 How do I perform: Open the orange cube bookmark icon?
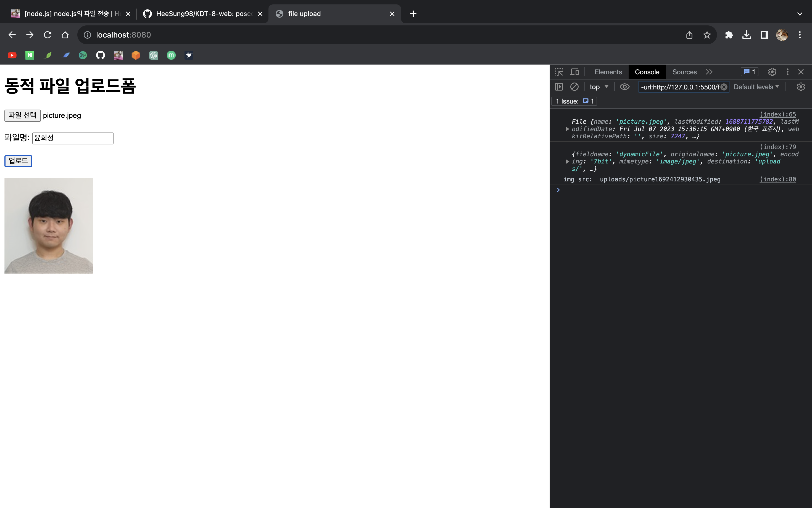[136, 55]
